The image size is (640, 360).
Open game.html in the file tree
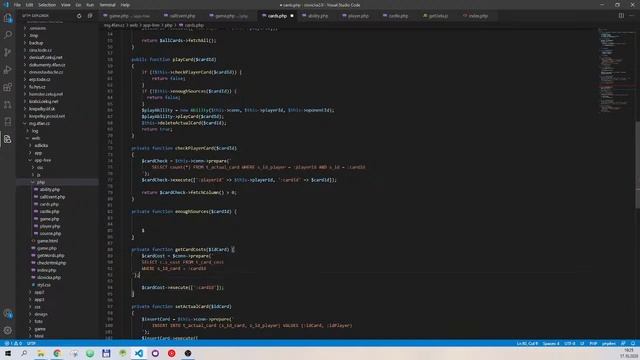pyautogui.click(x=47, y=241)
